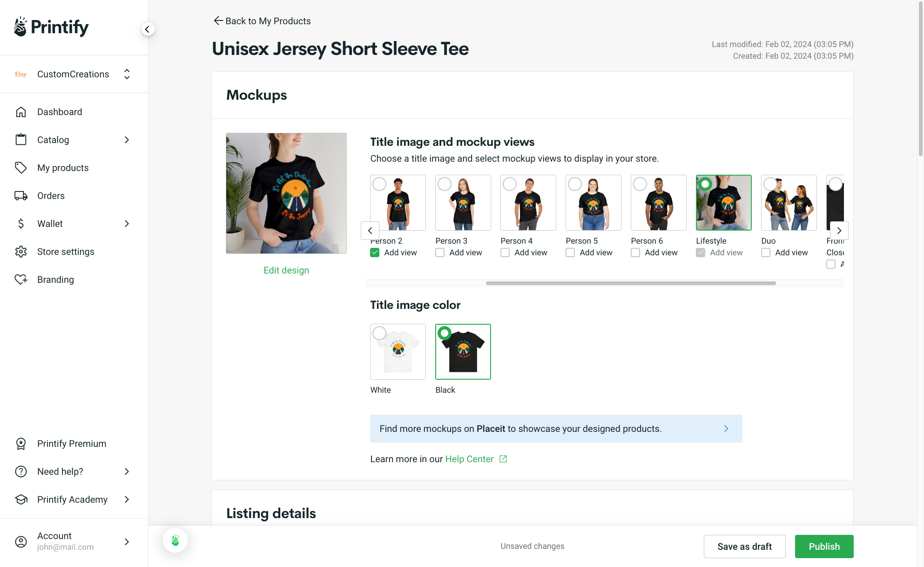The image size is (924, 567).
Task: Enable Add view for Person 3
Action: [439, 252]
